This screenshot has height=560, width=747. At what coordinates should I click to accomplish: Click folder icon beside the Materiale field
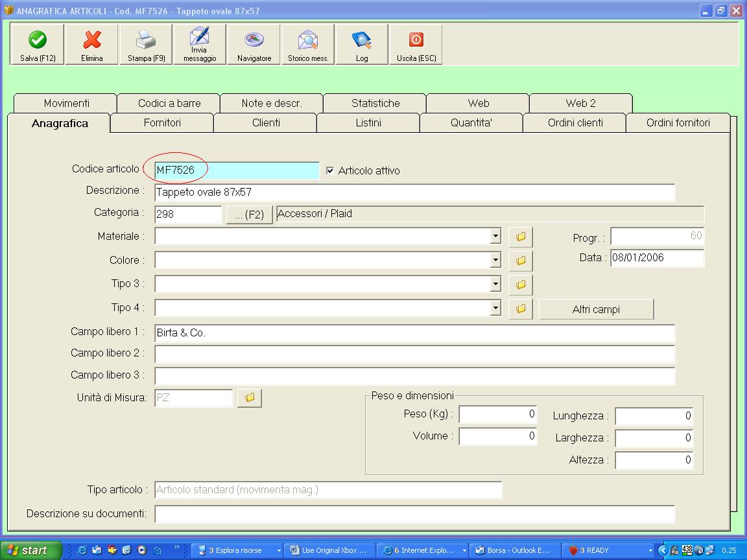[521, 237]
